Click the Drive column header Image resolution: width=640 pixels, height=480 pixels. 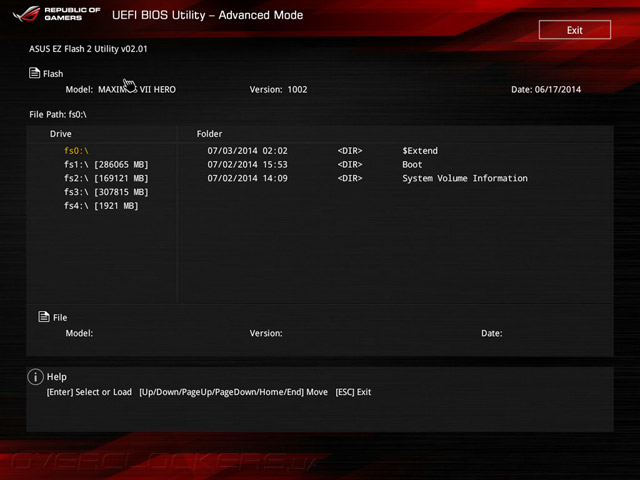click(60, 134)
